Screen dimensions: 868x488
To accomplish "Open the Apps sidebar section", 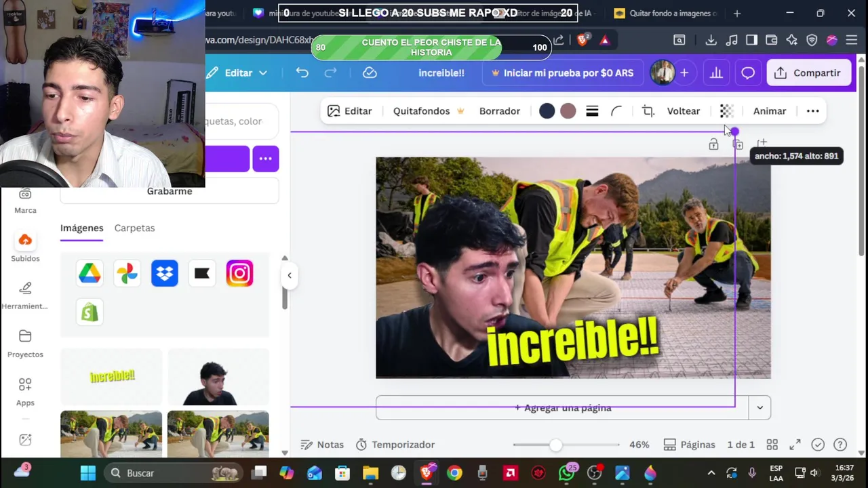I will [25, 392].
